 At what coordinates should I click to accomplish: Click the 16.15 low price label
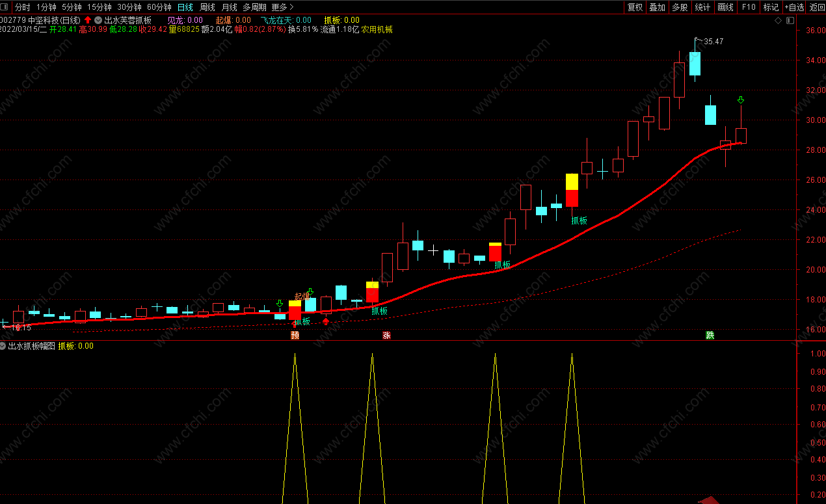pos(21,328)
